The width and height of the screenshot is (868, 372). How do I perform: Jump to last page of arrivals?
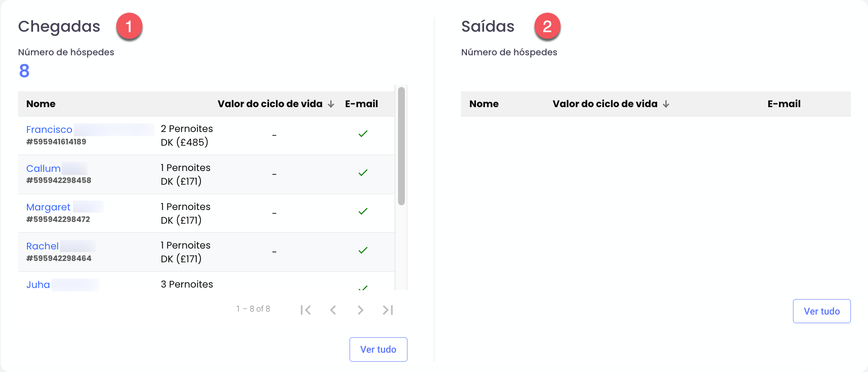pos(388,310)
